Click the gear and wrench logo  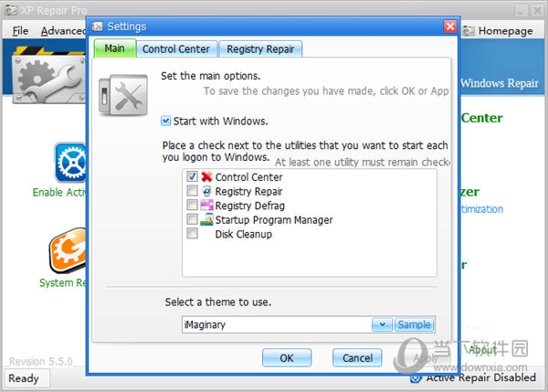49,75
